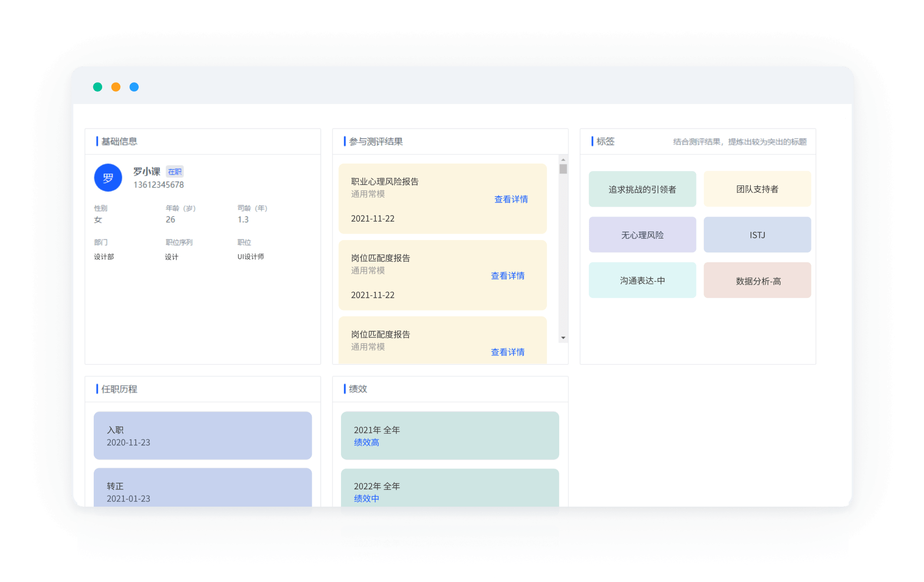The image size is (924, 582).
Task: Click the 绩效高 link
Action: click(x=366, y=442)
